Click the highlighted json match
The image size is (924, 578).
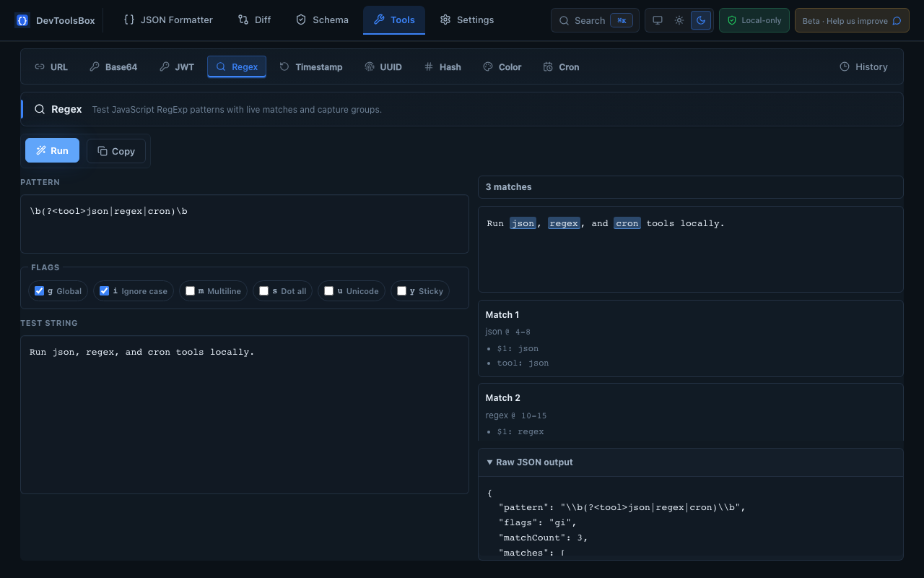[523, 223]
